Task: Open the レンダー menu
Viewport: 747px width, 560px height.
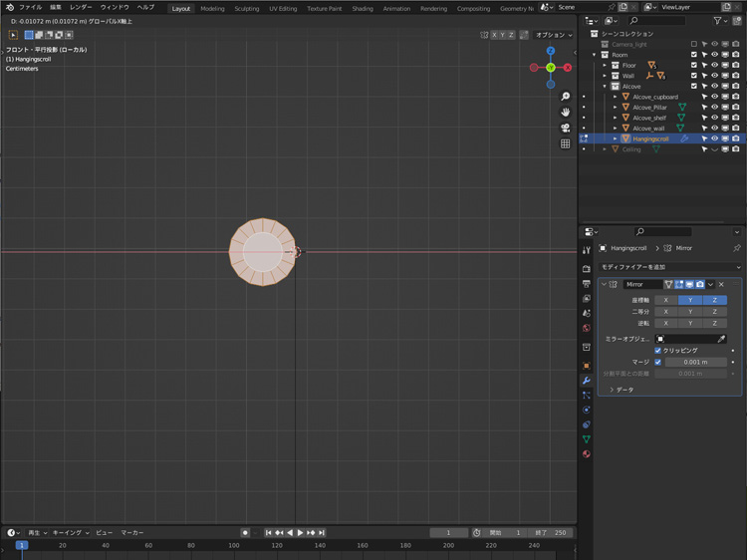Action: tap(81, 7)
